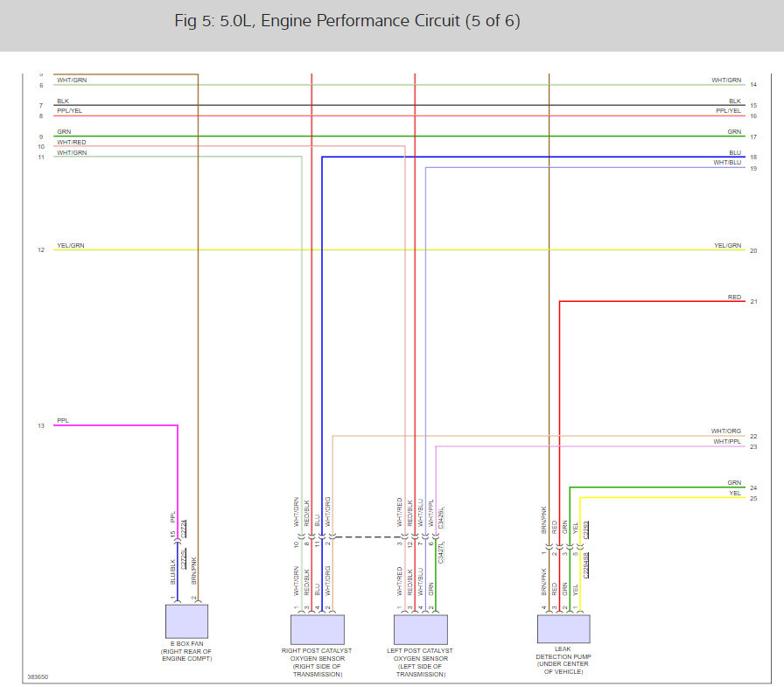Select the Left Post Catalyst Oxygen Sensor box
784x687 pixels.
click(x=421, y=629)
